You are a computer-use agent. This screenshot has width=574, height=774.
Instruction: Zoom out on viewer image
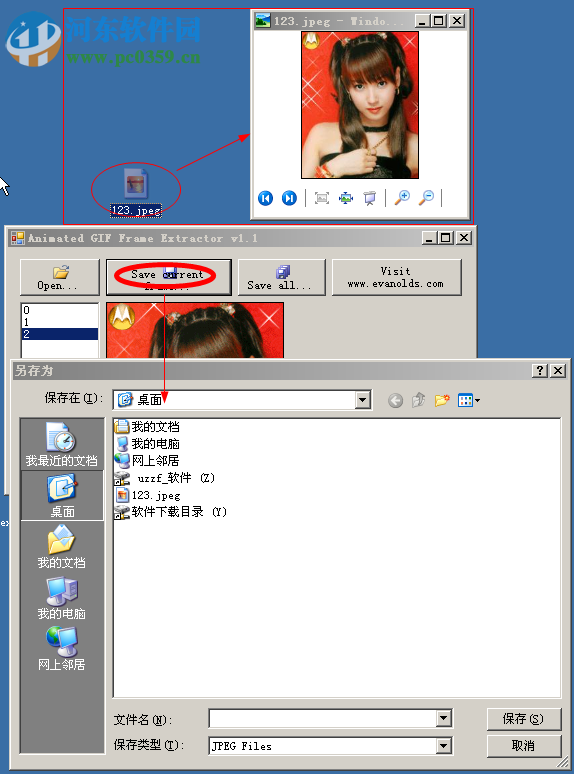point(426,198)
